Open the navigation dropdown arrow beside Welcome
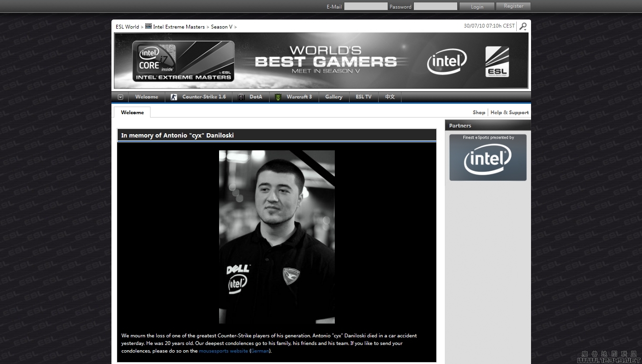 pos(120,97)
